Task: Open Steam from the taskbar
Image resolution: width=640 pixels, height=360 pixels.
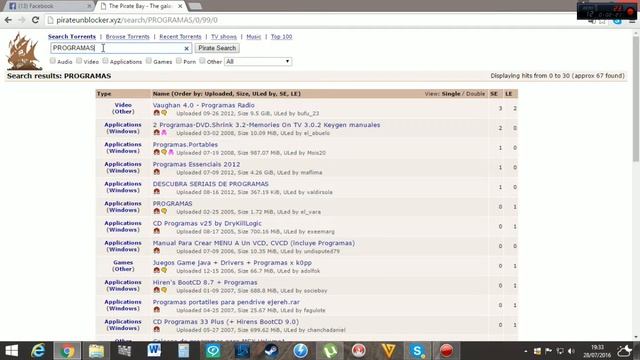Action: point(271,351)
